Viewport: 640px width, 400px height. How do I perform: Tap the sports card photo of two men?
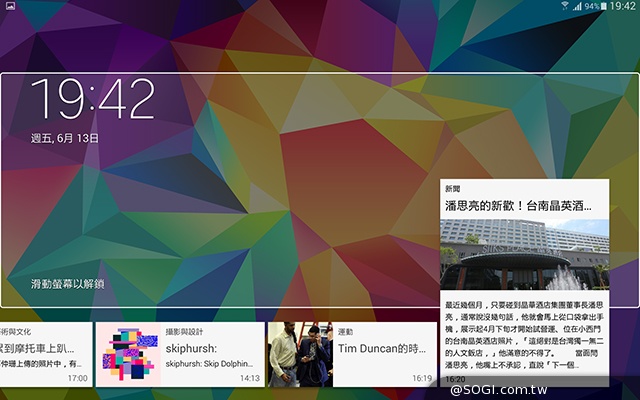coord(299,354)
